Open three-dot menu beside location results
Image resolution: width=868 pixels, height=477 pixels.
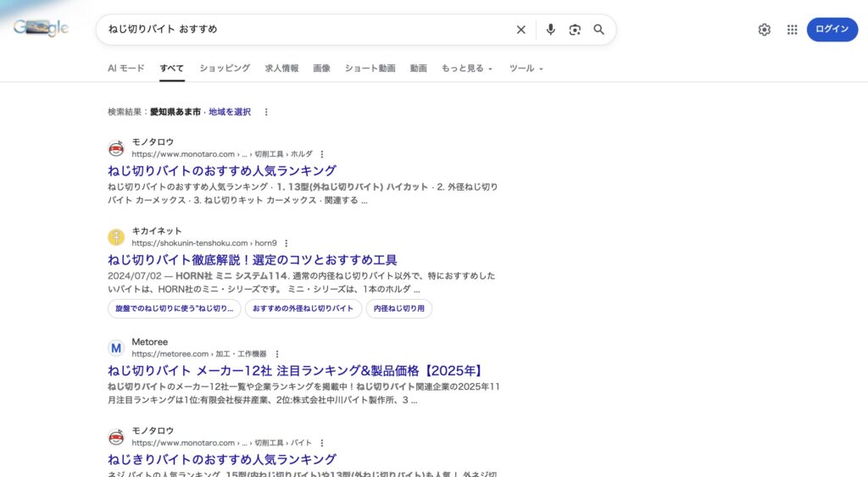[266, 112]
